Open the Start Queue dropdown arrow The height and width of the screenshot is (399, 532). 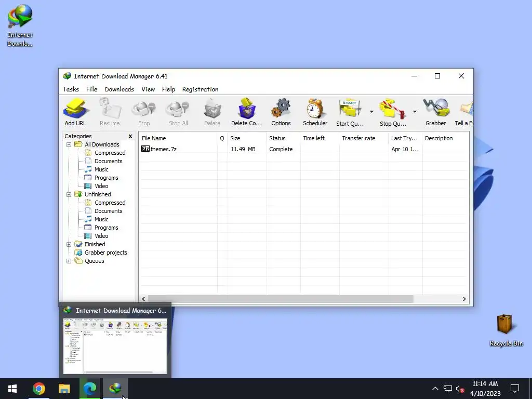(x=371, y=112)
